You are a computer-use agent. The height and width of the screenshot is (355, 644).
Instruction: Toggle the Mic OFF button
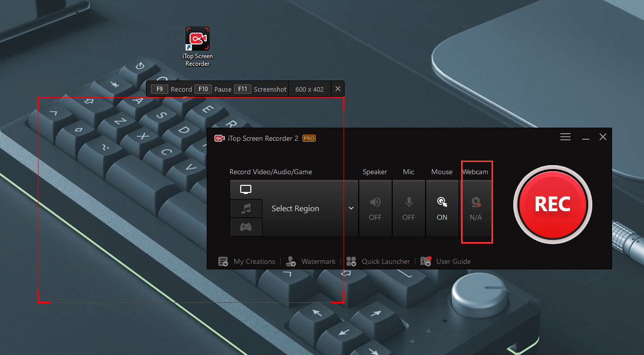408,208
